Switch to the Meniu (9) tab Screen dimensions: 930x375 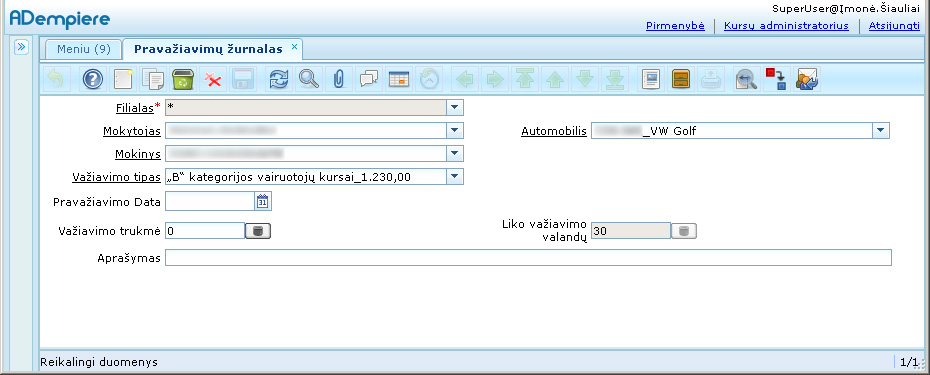[x=84, y=49]
